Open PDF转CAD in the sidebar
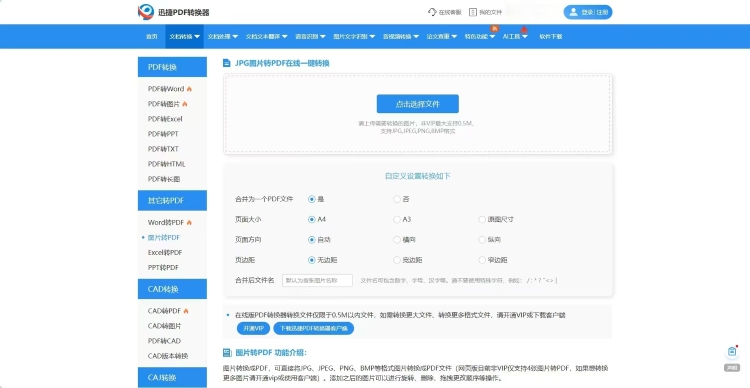Screen dimensions: 750x388 click(x=164, y=341)
